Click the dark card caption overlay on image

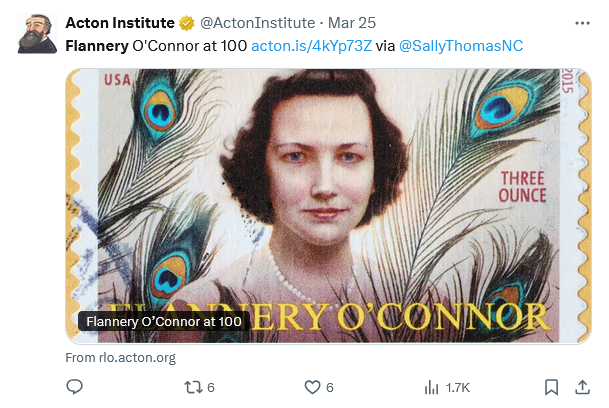[x=164, y=322]
